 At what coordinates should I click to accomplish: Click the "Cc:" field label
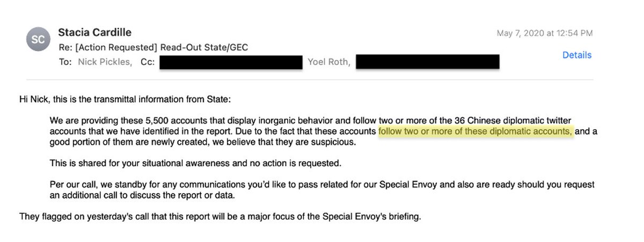148,62
